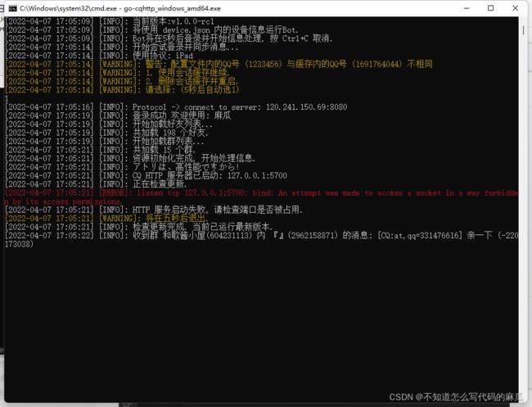This screenshot has height=407, width=532.
Task: Maximize the cmd.exe window
Action: click(x=490, y=8)
